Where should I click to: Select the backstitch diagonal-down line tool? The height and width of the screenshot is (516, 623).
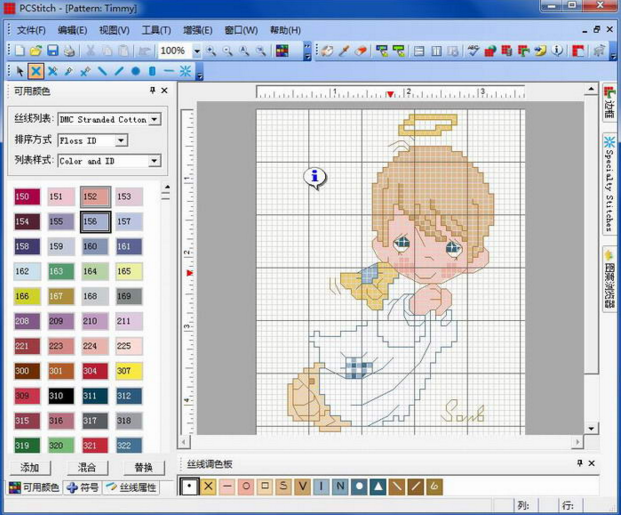point(103,72)
